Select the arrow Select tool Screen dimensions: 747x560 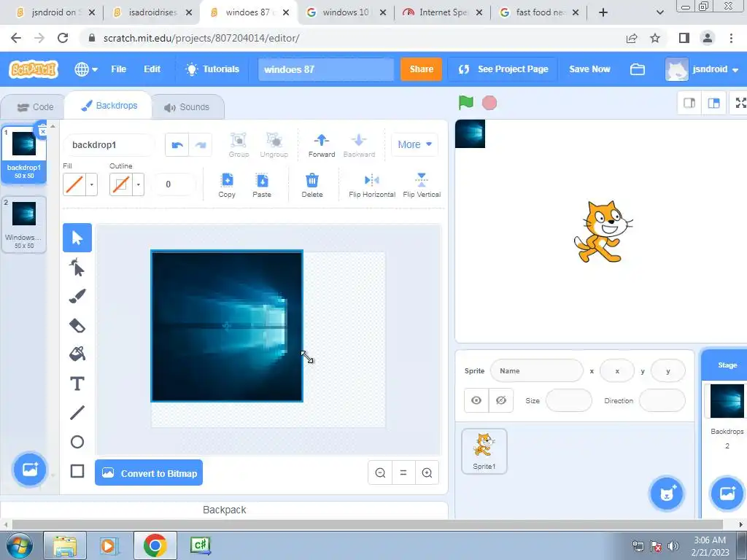(x=77, y=238)
